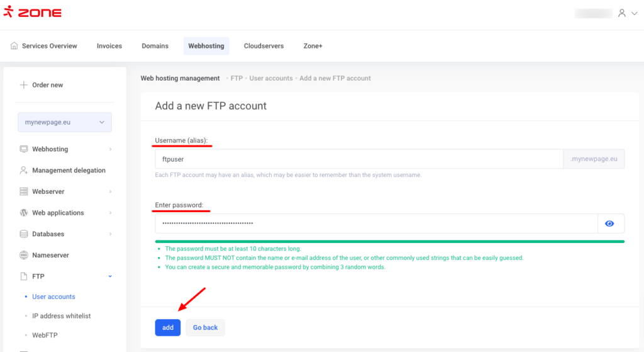Expand the Webserver submenu chevron

coord(110,191)
